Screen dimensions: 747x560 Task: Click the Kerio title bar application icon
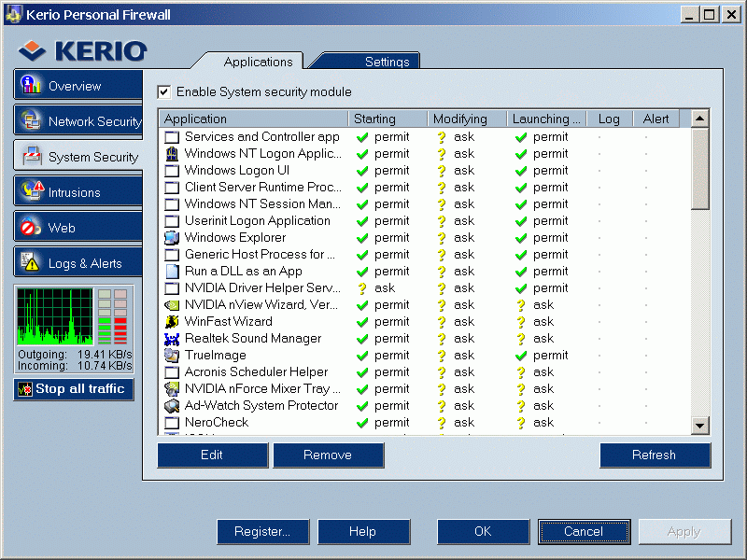13,14
